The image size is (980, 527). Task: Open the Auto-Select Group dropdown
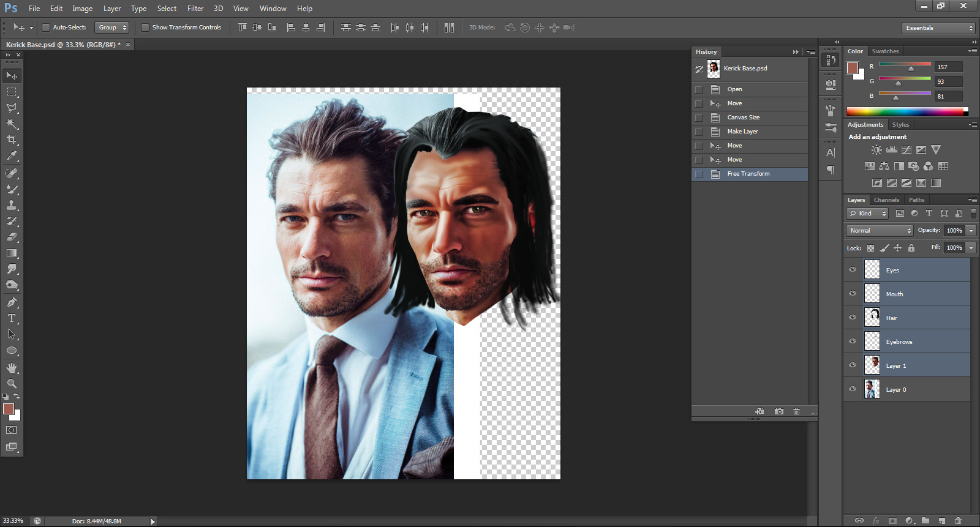coord(112,28)
